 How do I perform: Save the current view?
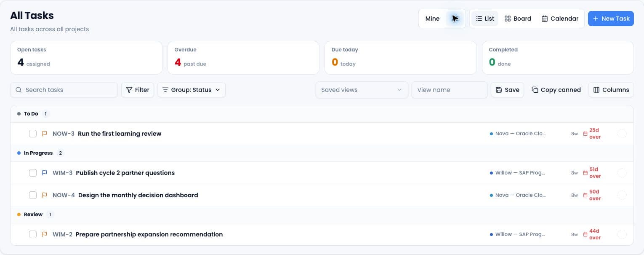point(507,90)
